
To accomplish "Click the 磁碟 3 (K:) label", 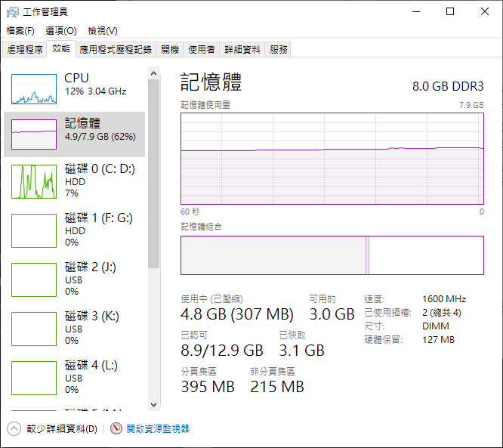I will pos(92,316).
